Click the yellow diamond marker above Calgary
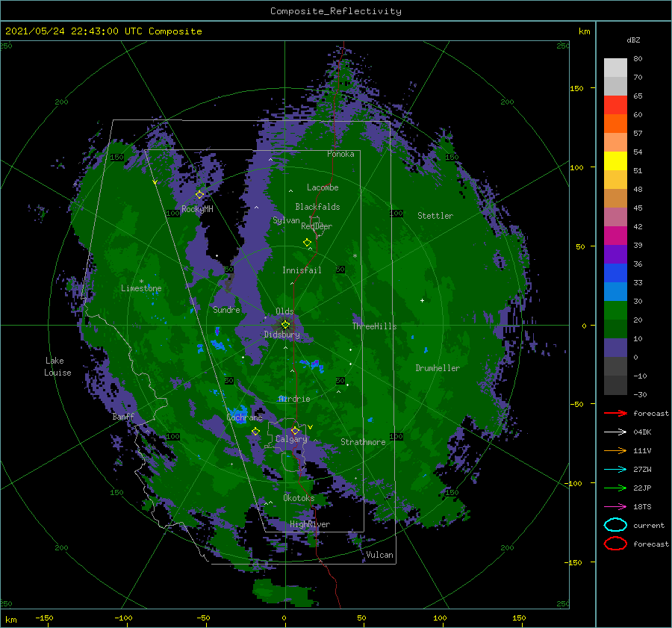The height and width of the screenshot is (628, 672). (x=295, y=430)
